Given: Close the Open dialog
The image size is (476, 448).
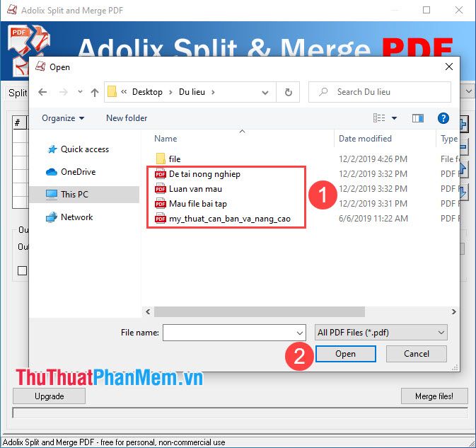Looking at the screenshot, I should [449, 67].
